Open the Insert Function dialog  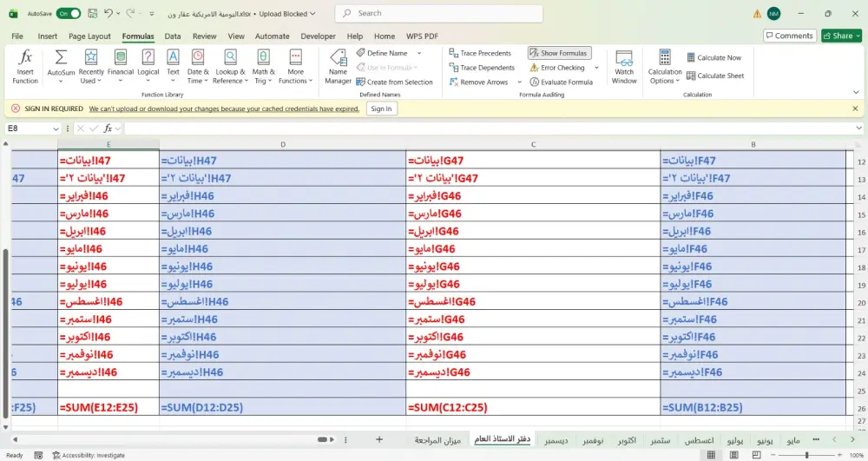[25, 66]
